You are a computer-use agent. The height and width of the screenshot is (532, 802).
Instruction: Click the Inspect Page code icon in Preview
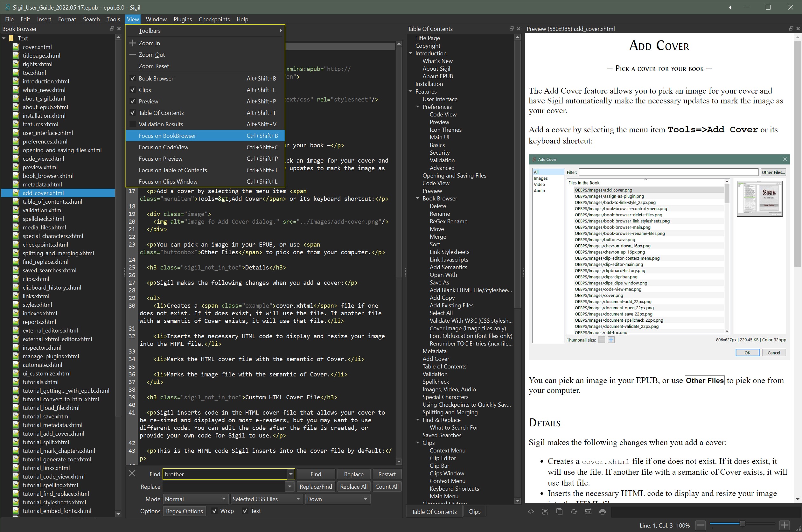[531, 512]
